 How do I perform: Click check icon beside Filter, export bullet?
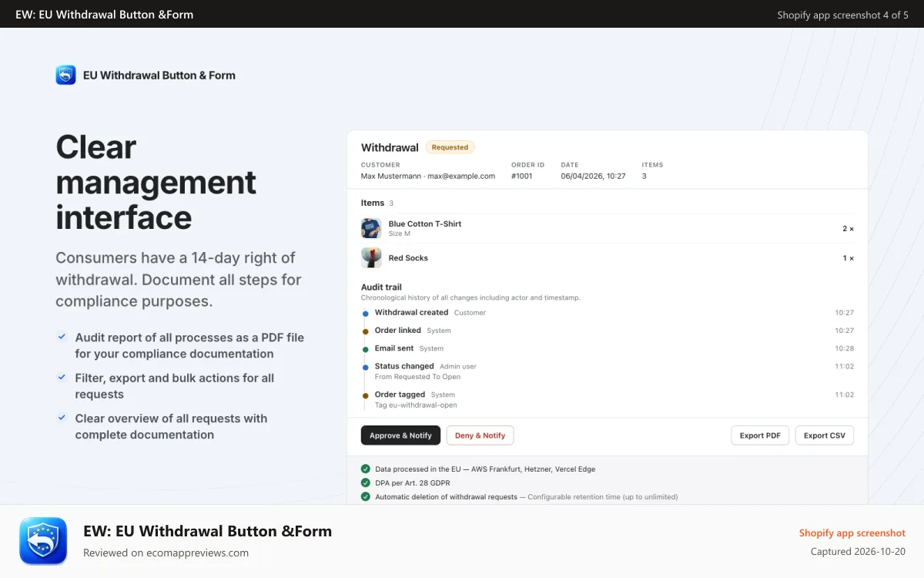pyautogui.click(x=62, y=378)
